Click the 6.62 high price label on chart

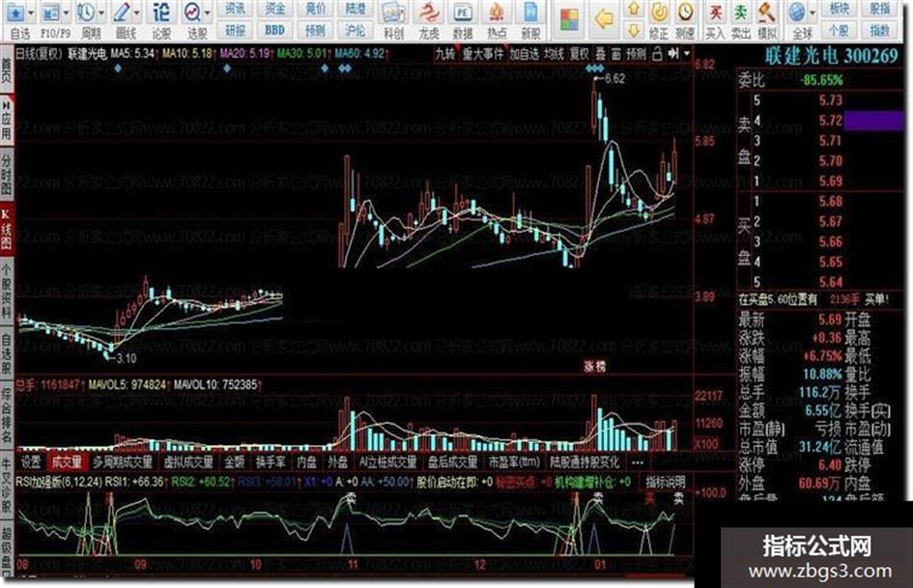coord(614,78)
